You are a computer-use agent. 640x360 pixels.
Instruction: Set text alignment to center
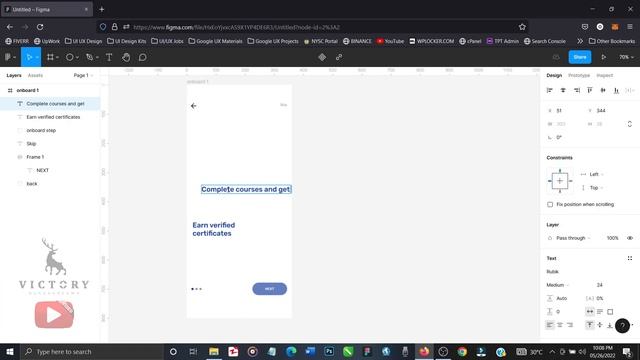click(560, 325)
